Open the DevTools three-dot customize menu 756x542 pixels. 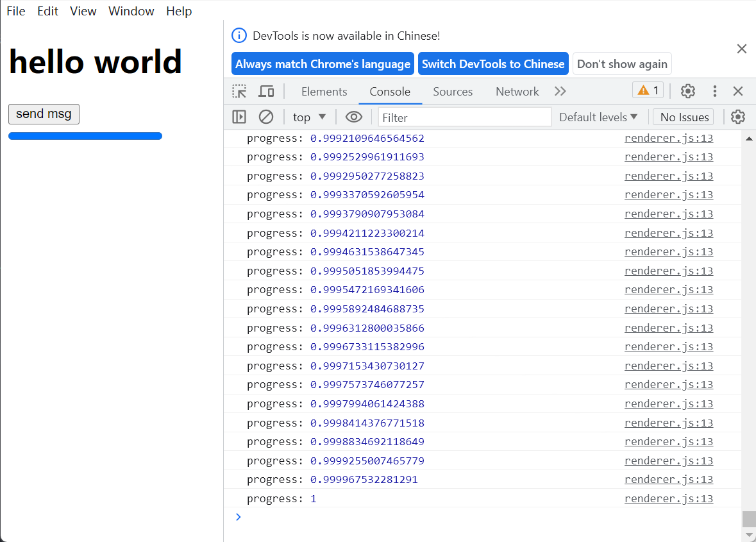714,91
